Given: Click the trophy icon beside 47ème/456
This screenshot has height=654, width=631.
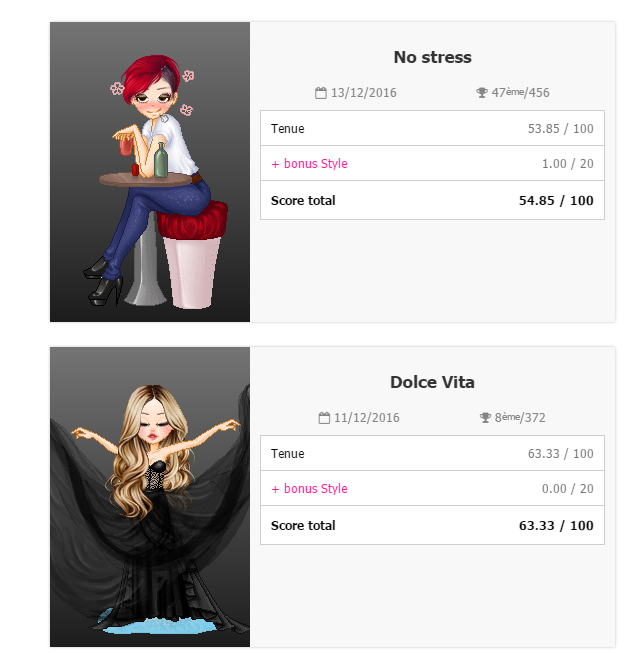Looking at the screenshot, I should 482,93.
